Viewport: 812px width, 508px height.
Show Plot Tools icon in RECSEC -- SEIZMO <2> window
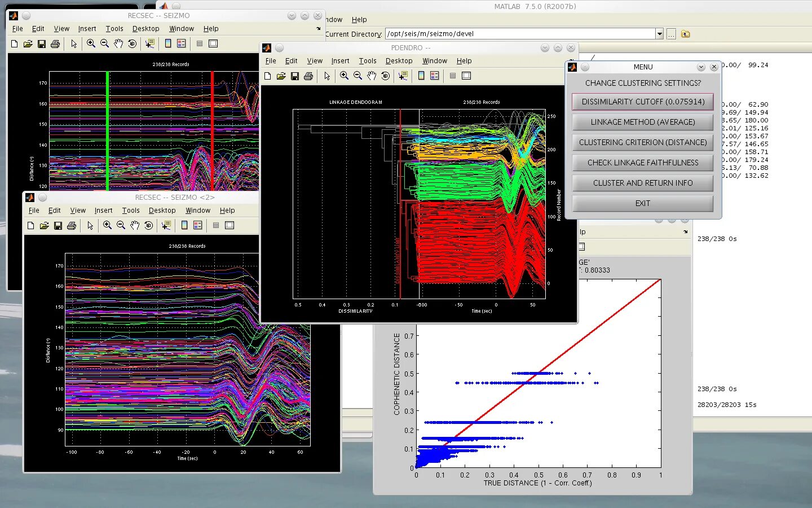[230, 225]
